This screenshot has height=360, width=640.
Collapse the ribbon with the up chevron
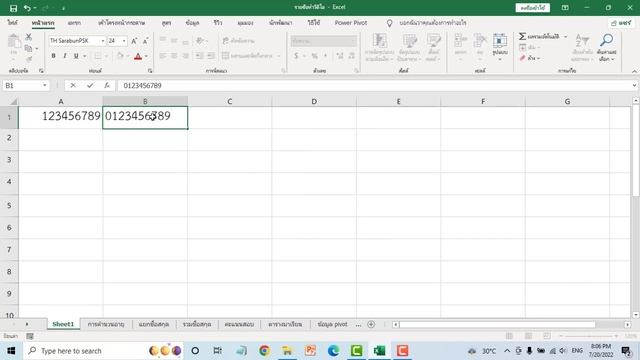click(634, 71)
